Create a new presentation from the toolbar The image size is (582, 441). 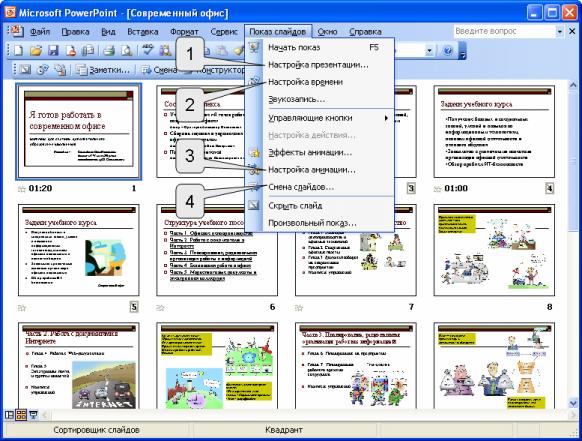pos(18,50)
